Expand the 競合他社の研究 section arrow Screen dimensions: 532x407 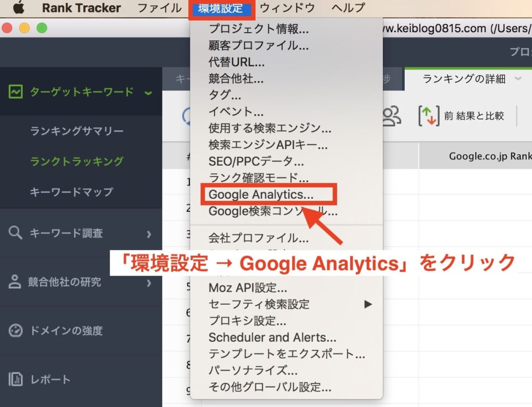pyautogui.click(x=149, y=283)
